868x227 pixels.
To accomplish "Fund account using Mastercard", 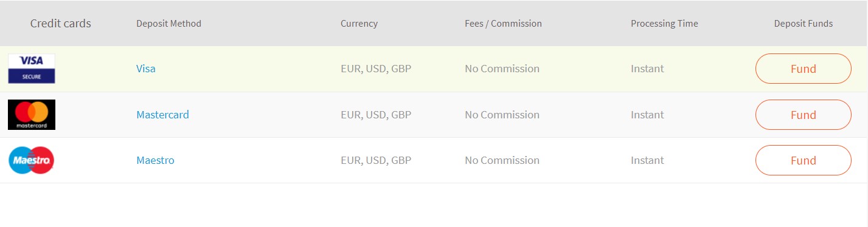I will point(803,115).
